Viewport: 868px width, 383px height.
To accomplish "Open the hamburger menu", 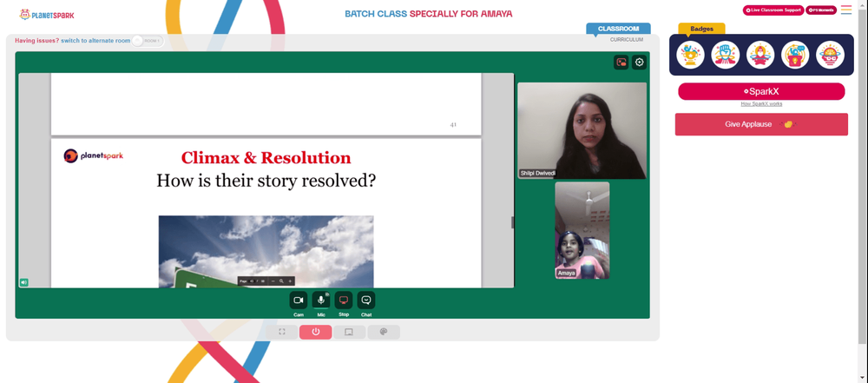I will 845,10.
